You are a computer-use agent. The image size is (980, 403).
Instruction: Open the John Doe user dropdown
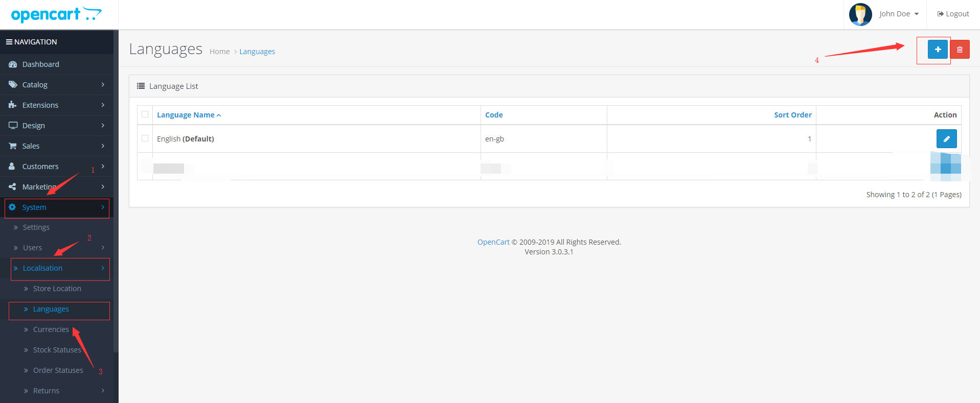click(899, 14)
